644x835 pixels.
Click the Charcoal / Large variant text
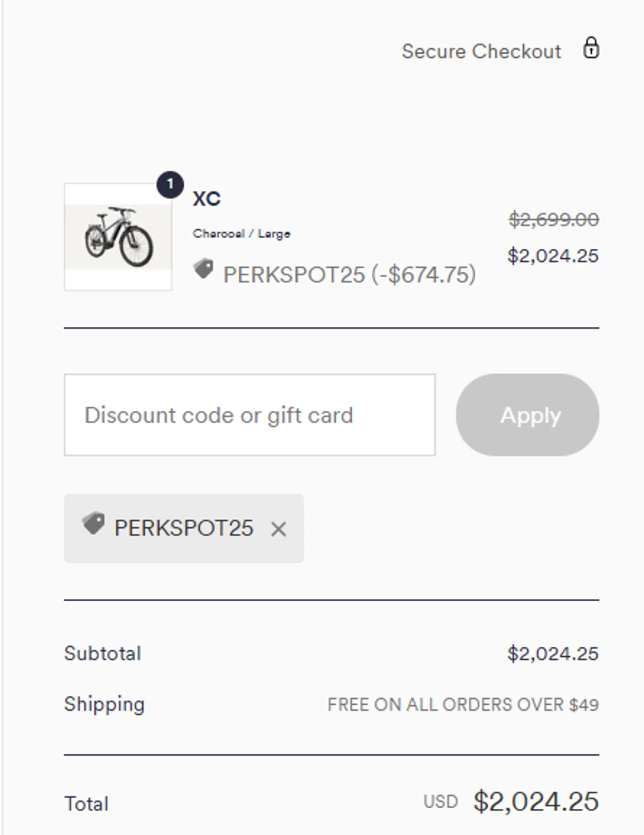pos(242,234)
